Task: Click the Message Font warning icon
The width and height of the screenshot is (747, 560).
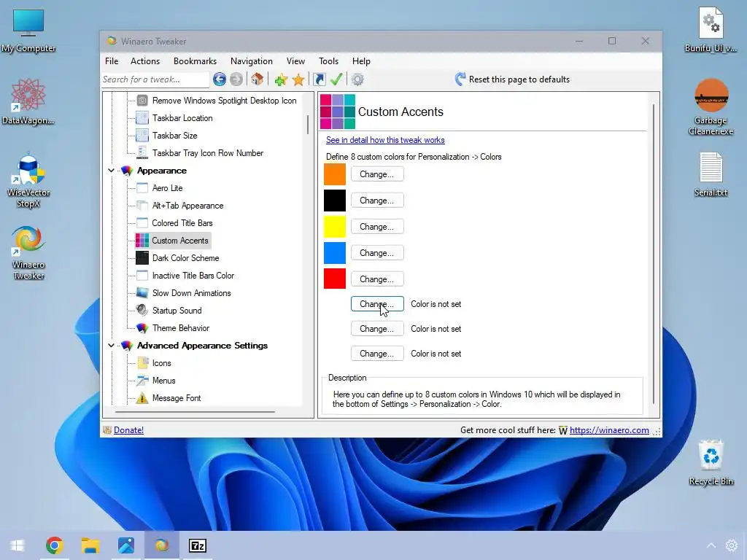Action: (142, 398)
